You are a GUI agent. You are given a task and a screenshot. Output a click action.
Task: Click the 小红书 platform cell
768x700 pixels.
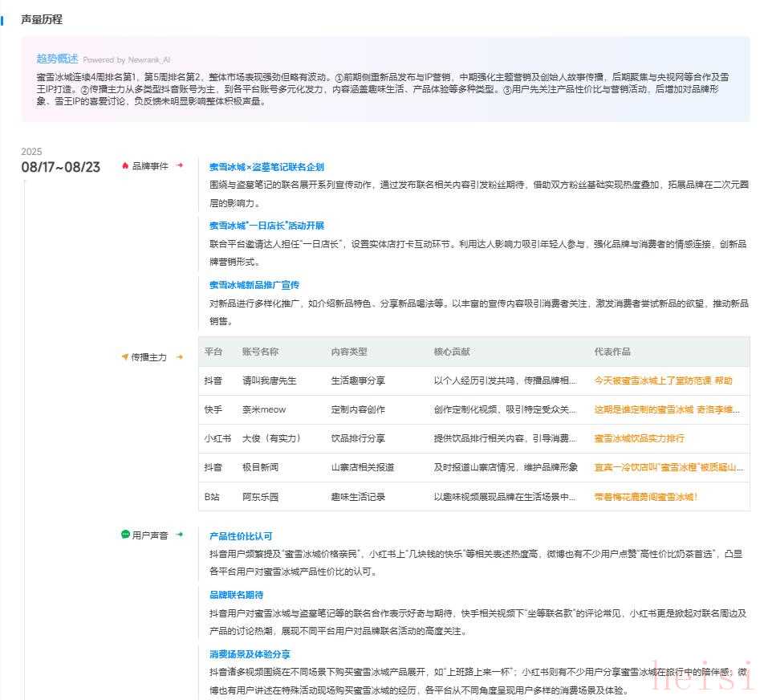pyautogui.click(x=218, y=438)
